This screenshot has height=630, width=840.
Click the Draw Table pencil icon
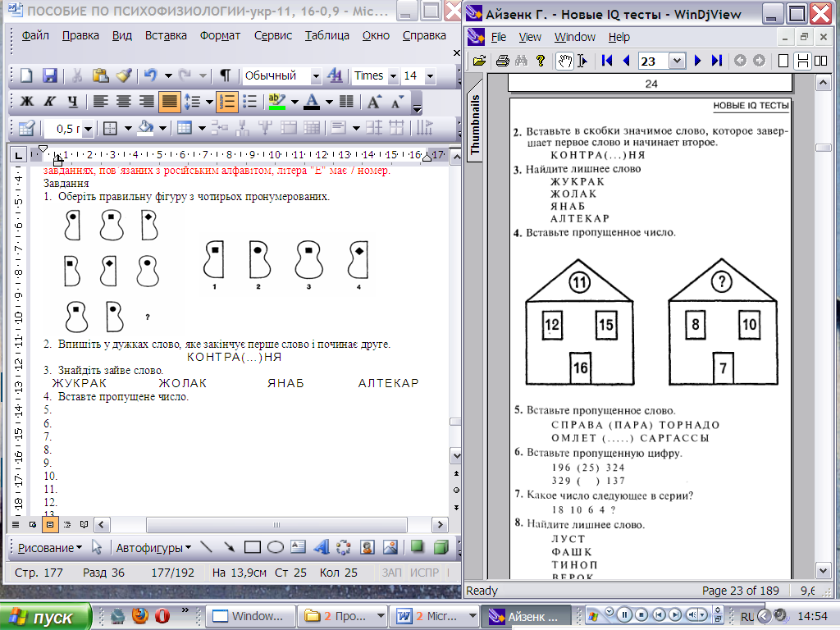[26, 127]
